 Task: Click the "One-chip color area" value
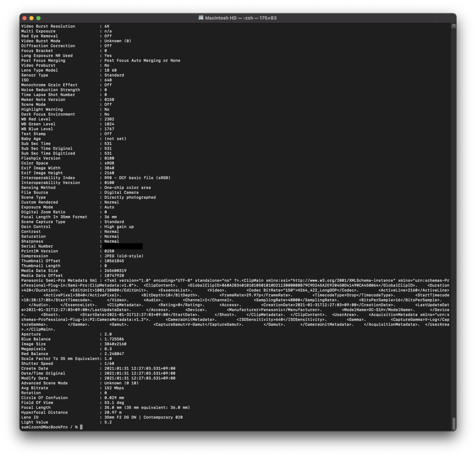[x=128, y=188]
